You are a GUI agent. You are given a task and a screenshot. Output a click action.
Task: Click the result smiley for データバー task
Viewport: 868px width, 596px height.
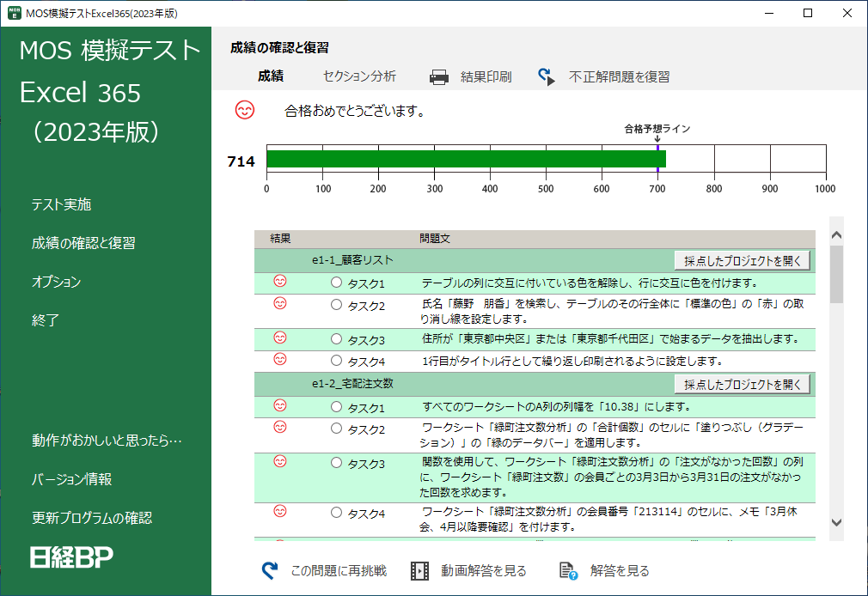pos(280,427)
